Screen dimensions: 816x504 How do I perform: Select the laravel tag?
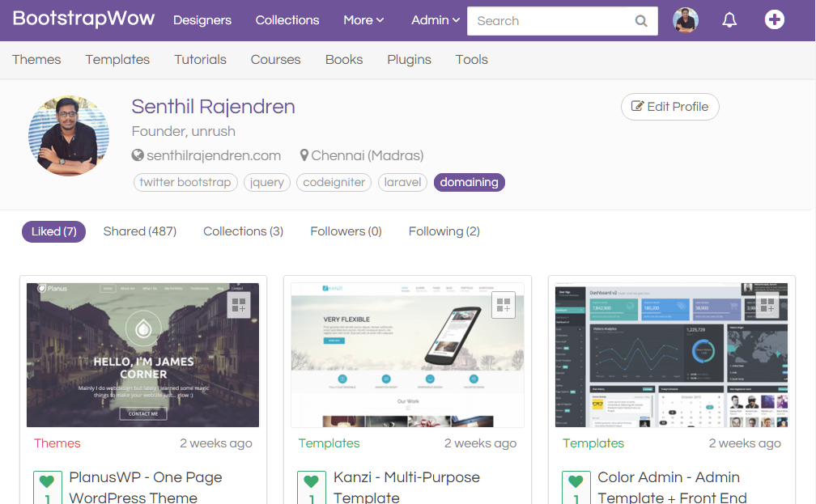tap(403, 183)
